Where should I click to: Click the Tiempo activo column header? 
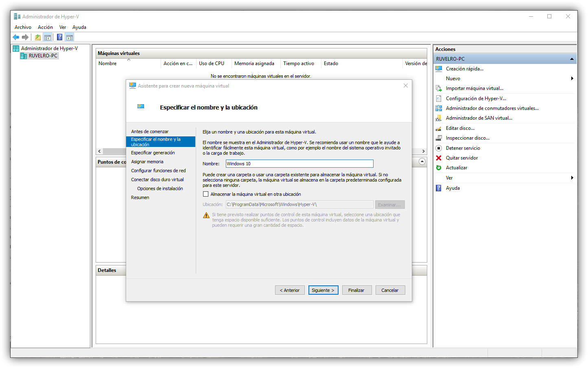click(301, 64)
